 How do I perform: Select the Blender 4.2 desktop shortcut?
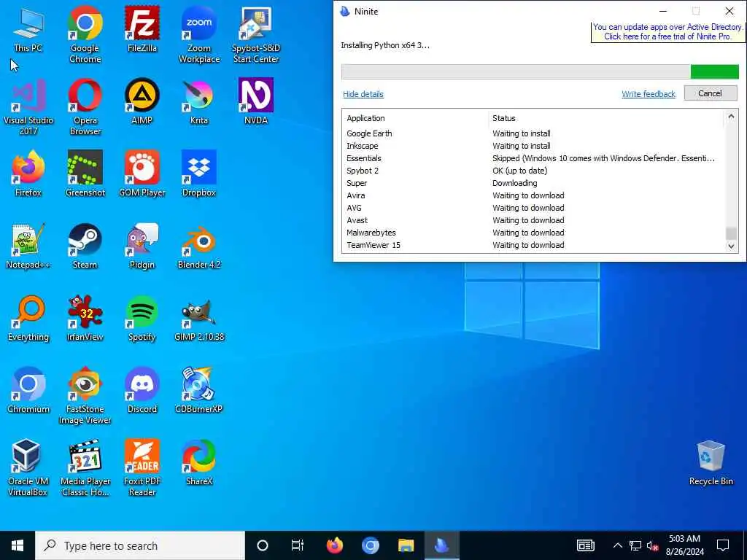[199, 246]
